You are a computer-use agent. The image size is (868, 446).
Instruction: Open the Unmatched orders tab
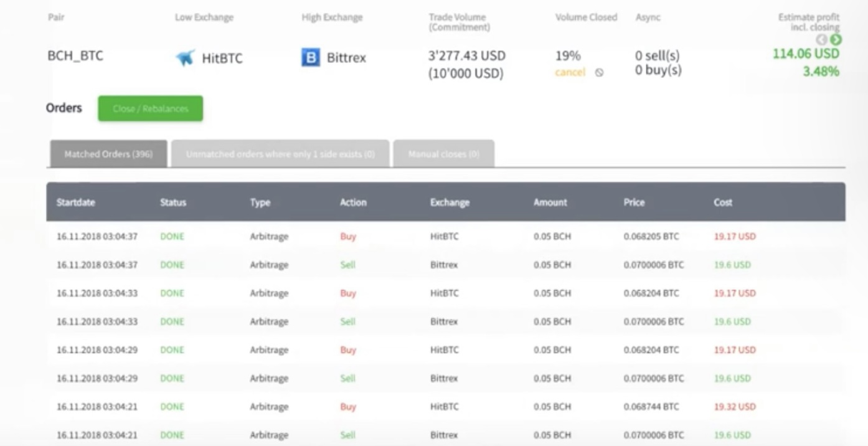pos(280,154)
